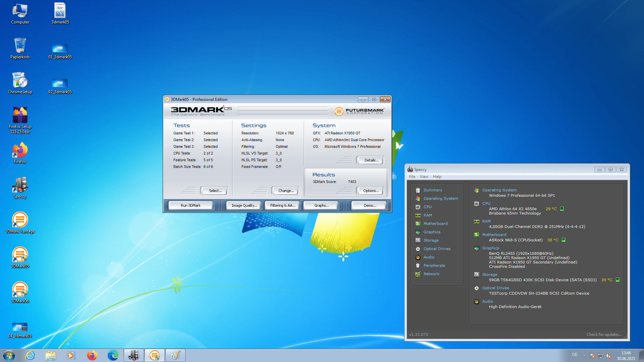Select CPU icon in Speccy sidebar
644x362 pixels.
click(418, 207)
